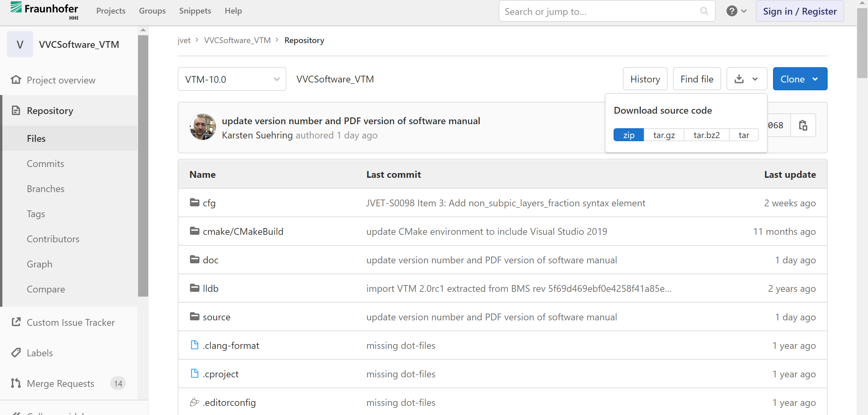Open the VTM-10.0 branch dropdown
This screenshot has width=868, height=415.
(232, 79)
